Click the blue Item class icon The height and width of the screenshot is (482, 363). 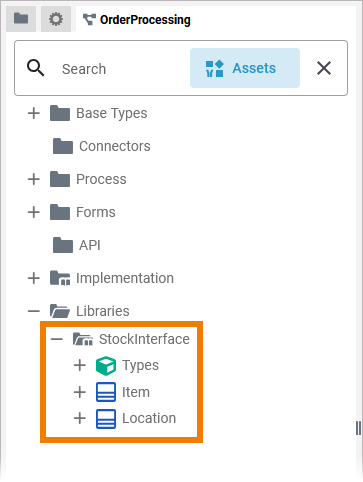(106, 392)
